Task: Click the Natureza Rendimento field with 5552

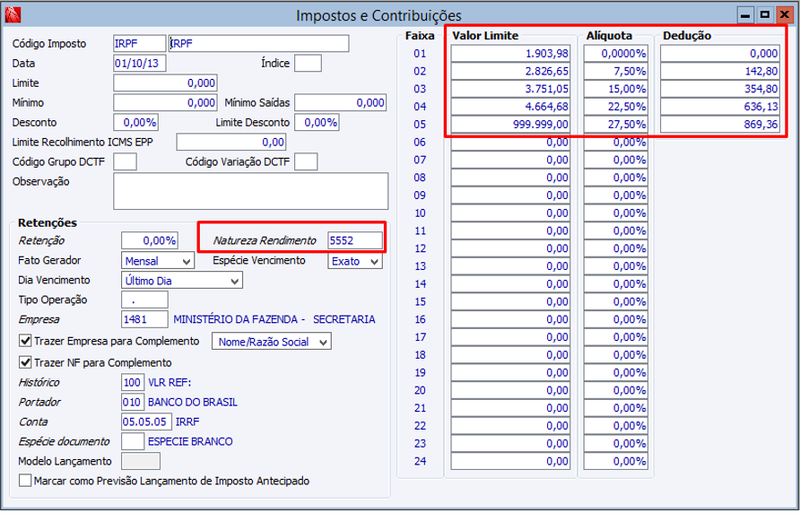Action: [x=355, y=240]
